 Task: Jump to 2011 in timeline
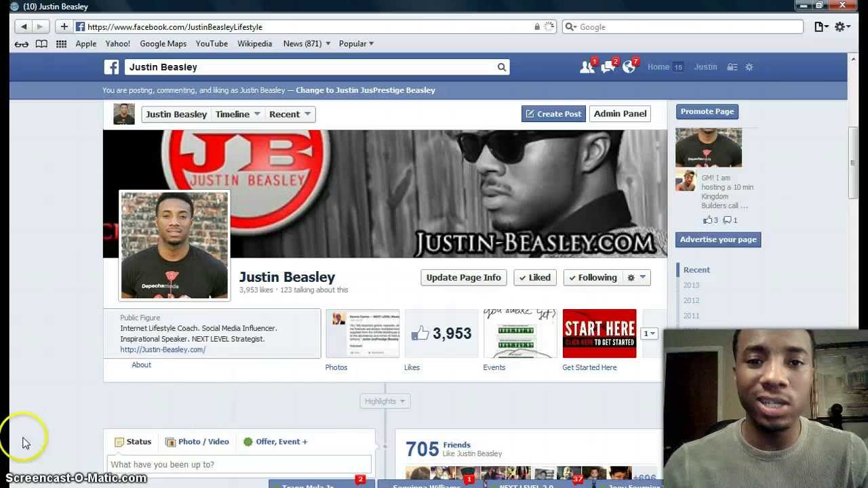[691, 316]
